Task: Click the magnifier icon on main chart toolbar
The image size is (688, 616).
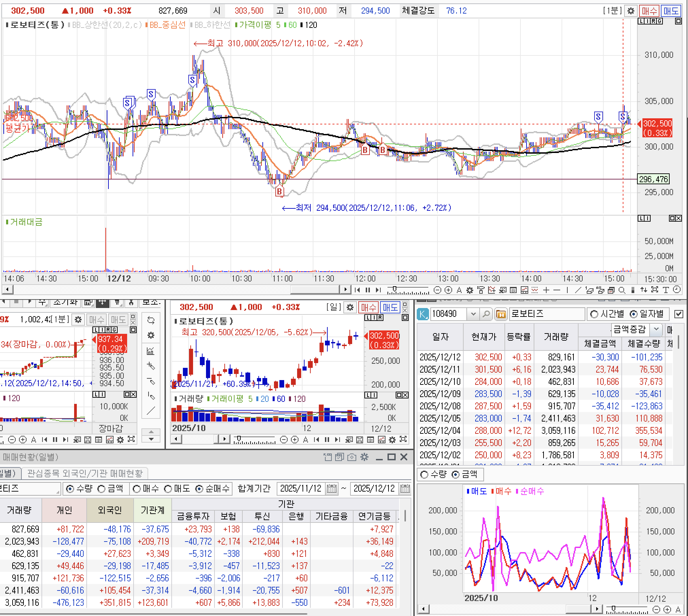Action: [x=622, y=290]
